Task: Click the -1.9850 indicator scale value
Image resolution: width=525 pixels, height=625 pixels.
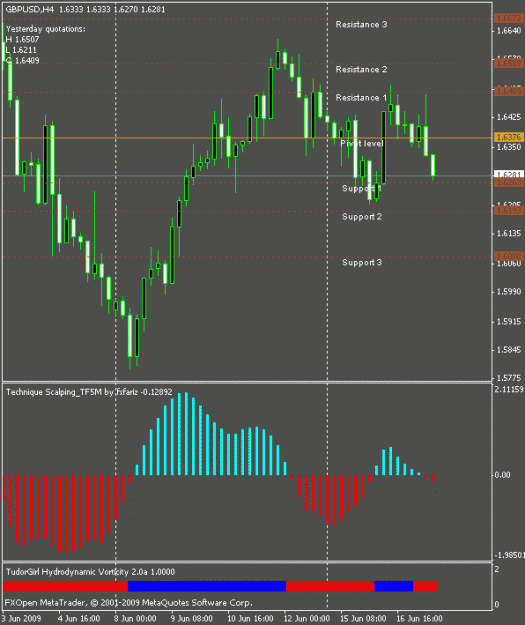Action: [509, 555]
